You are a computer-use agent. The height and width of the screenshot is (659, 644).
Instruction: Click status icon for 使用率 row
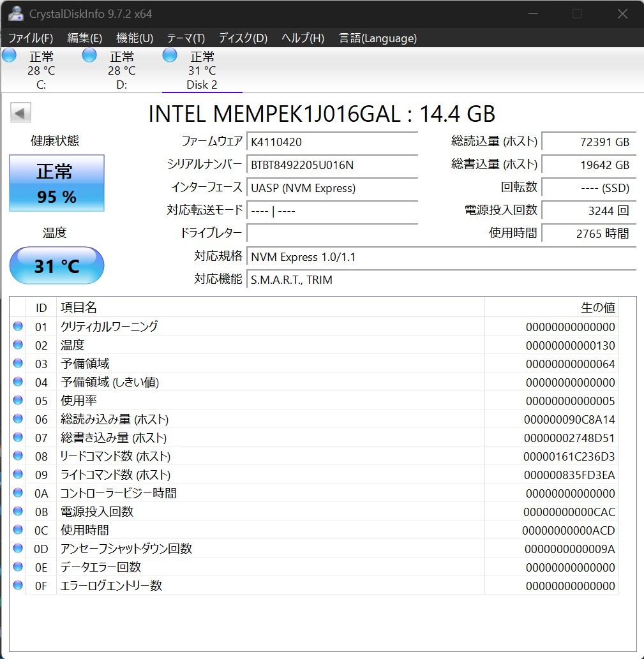[x=18, y=401]
